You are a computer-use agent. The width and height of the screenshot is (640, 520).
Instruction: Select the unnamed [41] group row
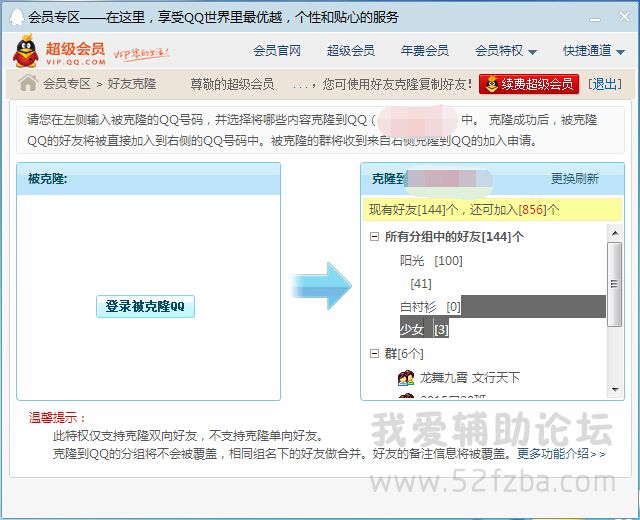(420, 283)
